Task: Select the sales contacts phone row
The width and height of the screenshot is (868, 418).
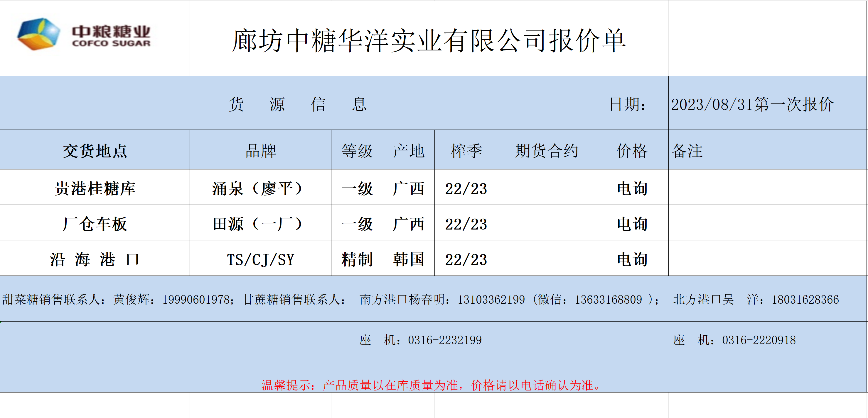Action: [x=420, y=299]
